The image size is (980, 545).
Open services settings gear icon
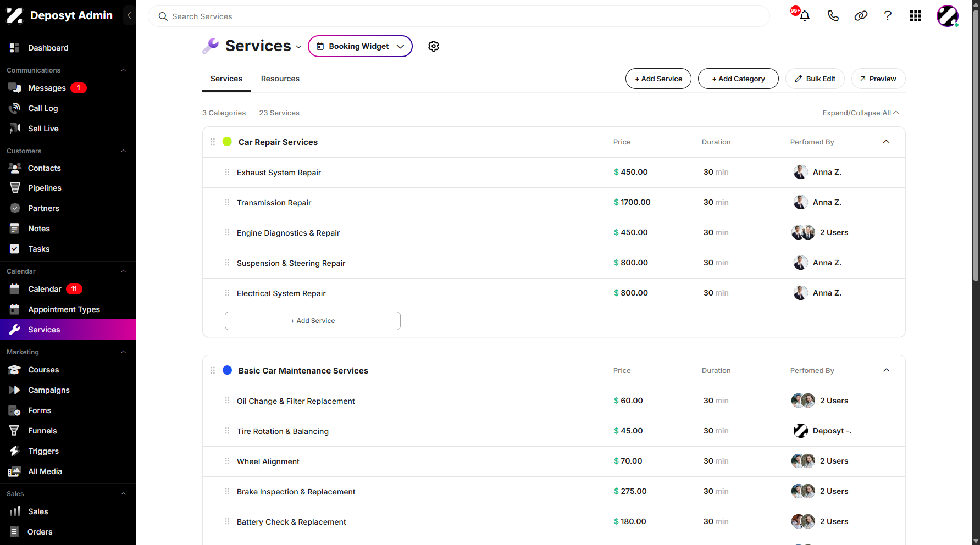[x=434, y=46]
